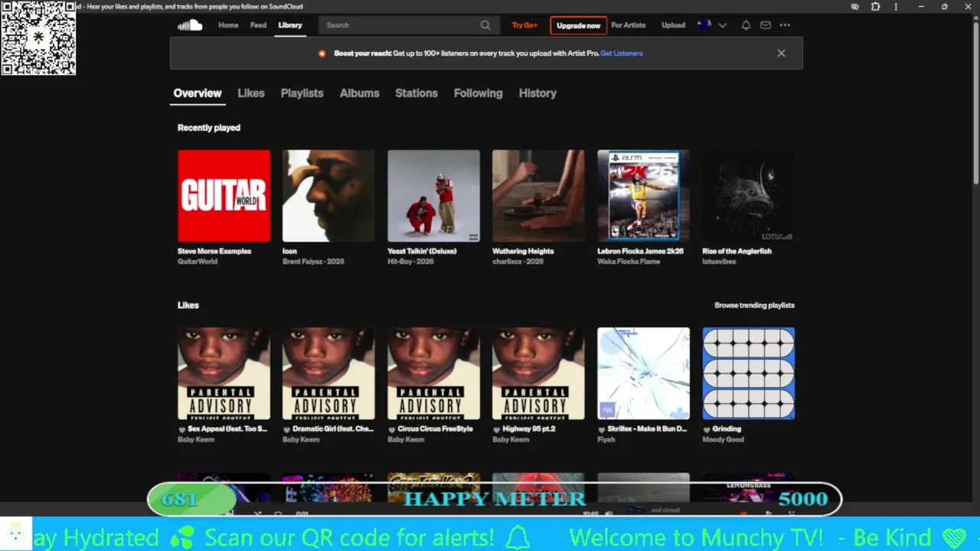Image resolution: width=980 pixels, height=551 pixels.
Task: Click the lotusvibes artist name
Action: coord(719,262)
